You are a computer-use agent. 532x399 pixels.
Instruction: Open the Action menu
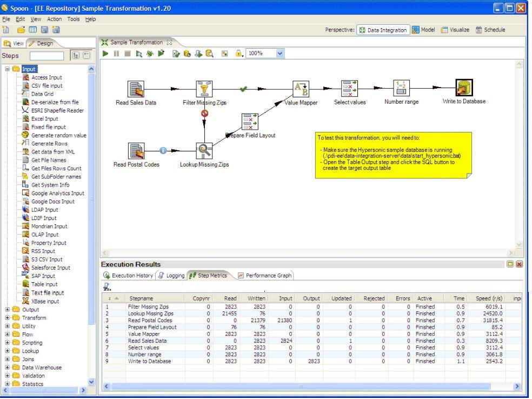pyautogui.click(x=54, y=19)
